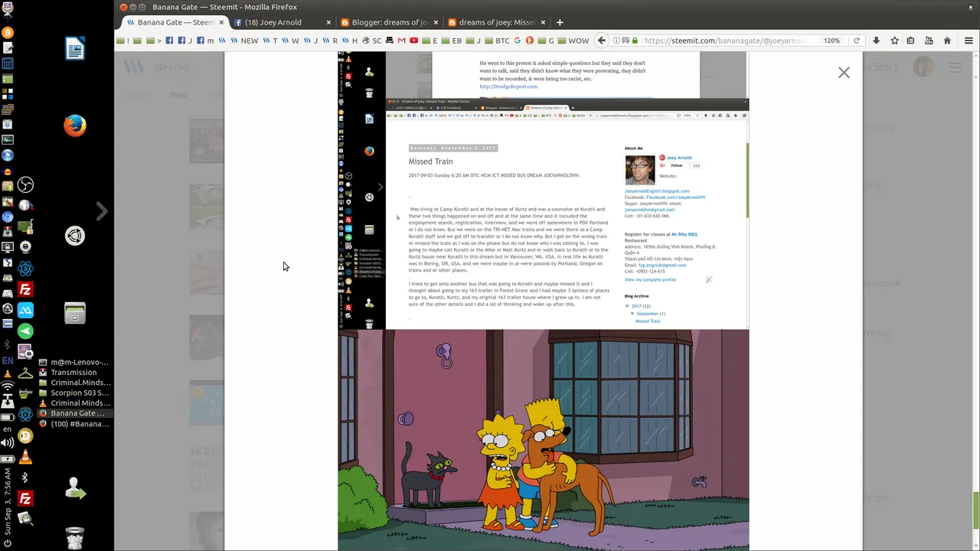Viewport: 980px width, 551px height.
Task: Switch to the Banana Gate window entry
Action: tap(74, 413)
